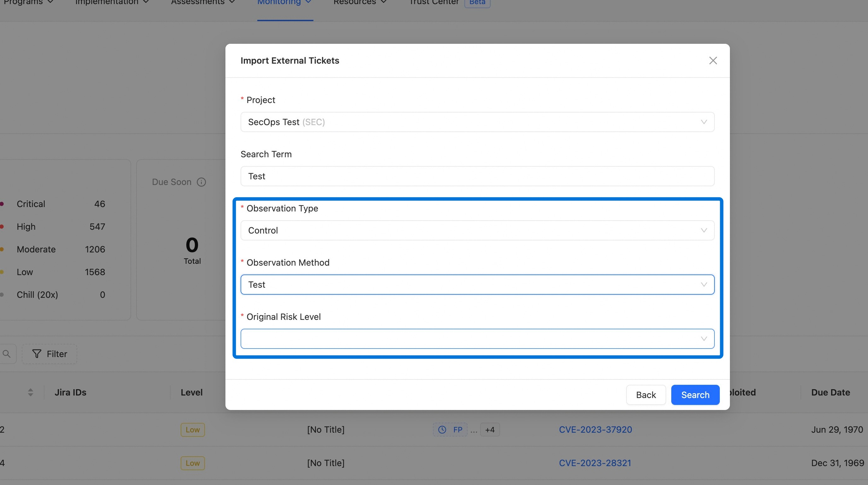868x485 pixels.
Task: Click the Low badge in the CVE-2023-28321 row
Action: 192,463
